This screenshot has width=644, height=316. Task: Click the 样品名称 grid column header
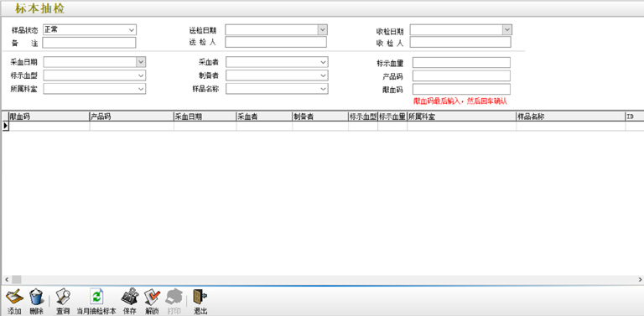(x=571, y=117)
